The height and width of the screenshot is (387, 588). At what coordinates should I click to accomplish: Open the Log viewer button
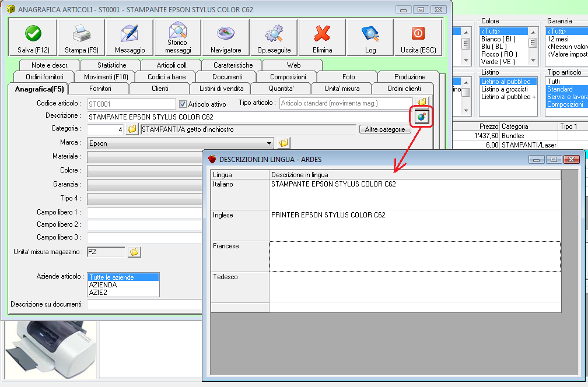(x=370, y=38)
